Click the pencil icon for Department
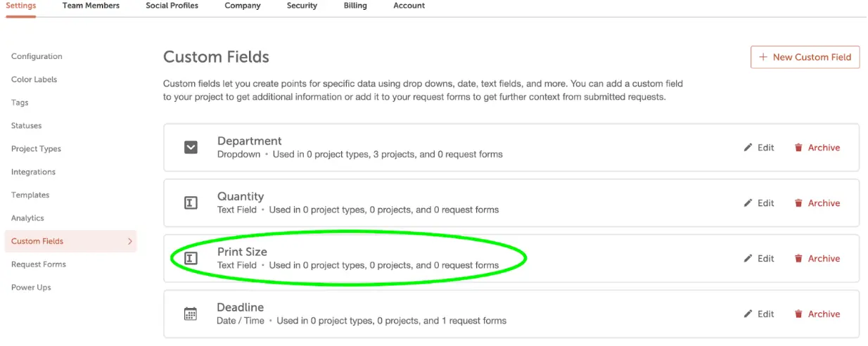This screenshot has height=346, width=868. pos(748,148)
